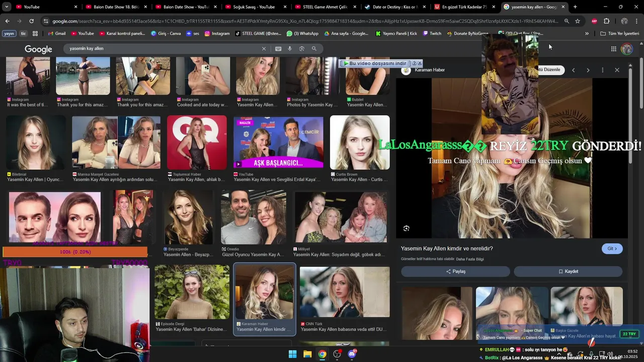644x362 pixels.
Task: Start voice search with microphone
Action: 290,49
